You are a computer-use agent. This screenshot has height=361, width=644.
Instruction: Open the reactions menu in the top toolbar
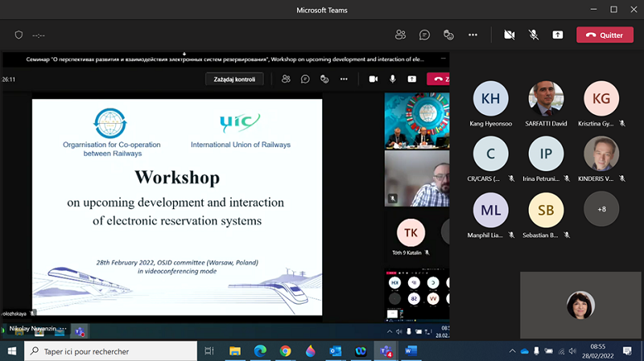[x=448, y=35]
